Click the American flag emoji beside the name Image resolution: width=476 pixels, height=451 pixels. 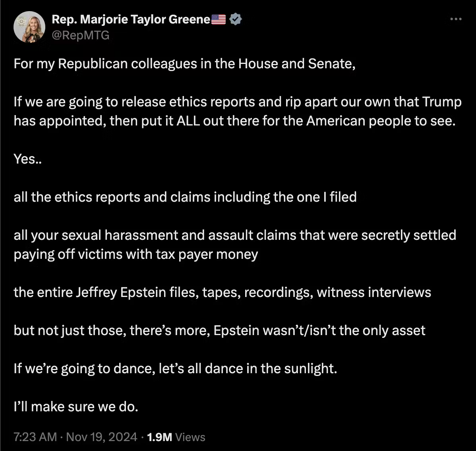tap(219, 19)
